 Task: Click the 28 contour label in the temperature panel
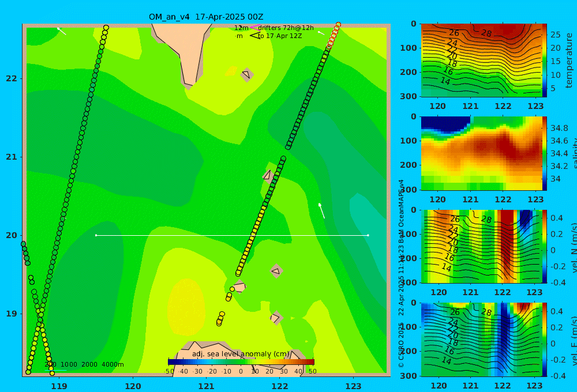tap(486, 33)
